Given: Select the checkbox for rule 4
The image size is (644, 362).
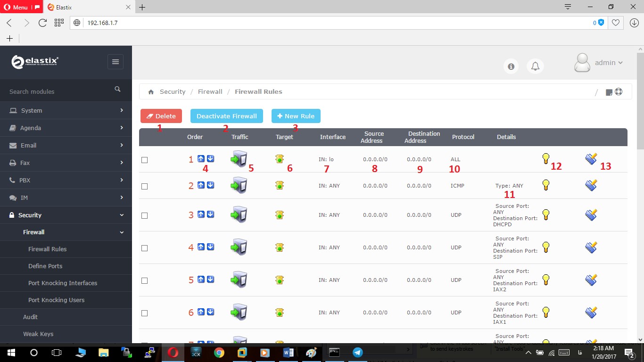Looking at the screenshot, I should pyautogui.click(x=145, y=248).
